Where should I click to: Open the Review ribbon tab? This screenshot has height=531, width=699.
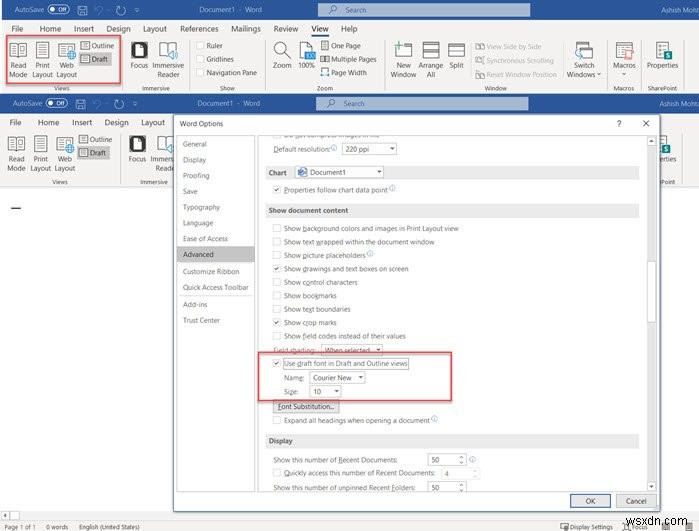pyautogui.click(x=286, y=29)
